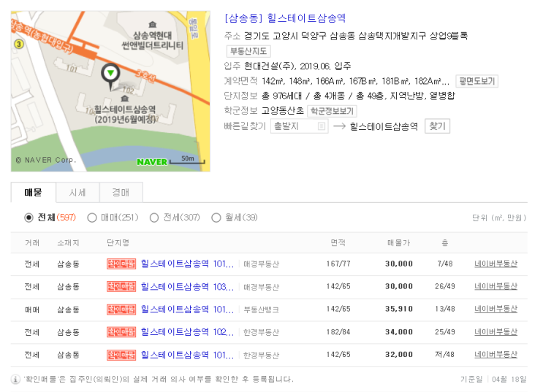Select the 전세(307) radio button
This screenshot has width=543, height=392.
(154, 218)
